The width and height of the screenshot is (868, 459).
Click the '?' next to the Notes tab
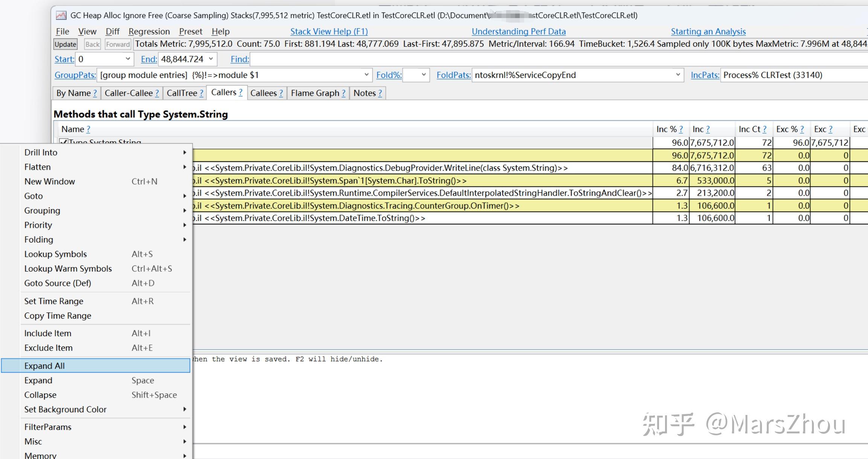(380, 93)
